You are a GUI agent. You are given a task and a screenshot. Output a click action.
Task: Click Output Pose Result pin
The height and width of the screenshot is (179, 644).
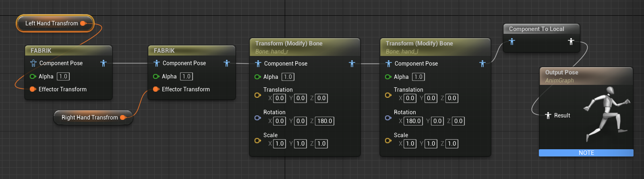548,115
